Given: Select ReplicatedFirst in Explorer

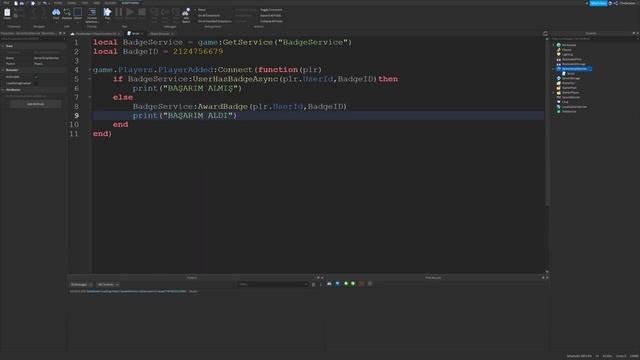Looking at the screenshot, I should point(571,59).
